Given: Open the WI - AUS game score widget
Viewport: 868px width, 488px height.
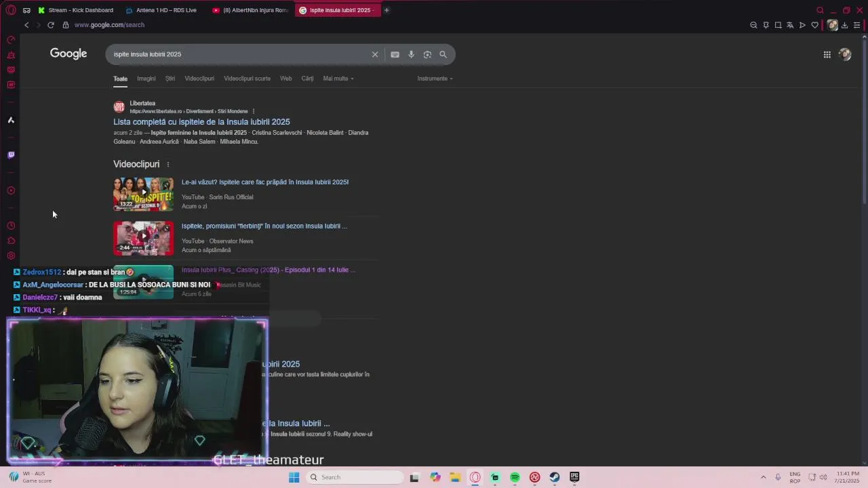Looking at the screenshot, I should [31, 477].
